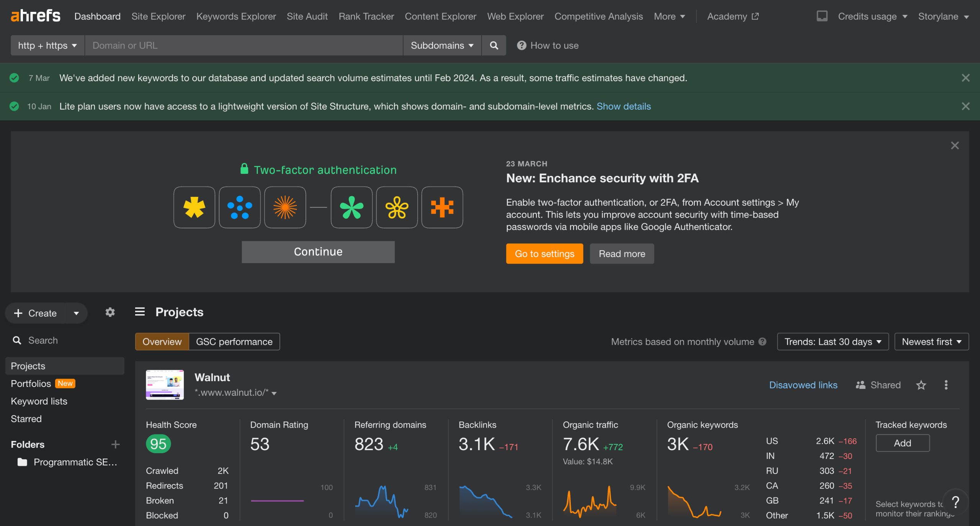Toggle the Projects hamburger menu icon
Viewport: 980px width, 526px height.
click(140, 312)
